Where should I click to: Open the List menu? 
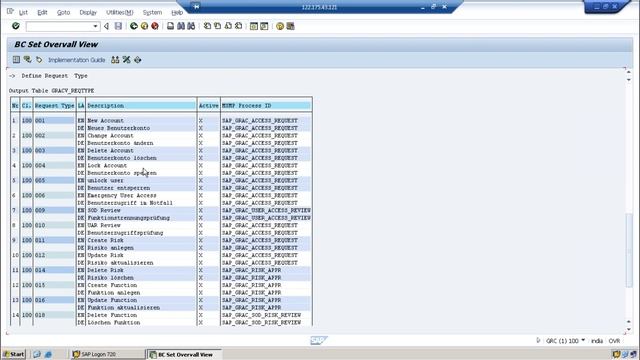pyautogui.click(x=23, y=13)
